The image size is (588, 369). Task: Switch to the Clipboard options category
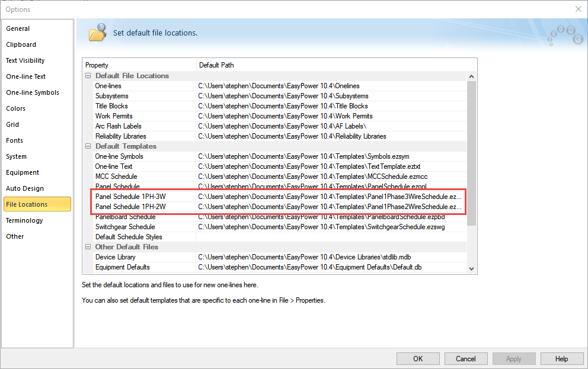tap(21, 44)
